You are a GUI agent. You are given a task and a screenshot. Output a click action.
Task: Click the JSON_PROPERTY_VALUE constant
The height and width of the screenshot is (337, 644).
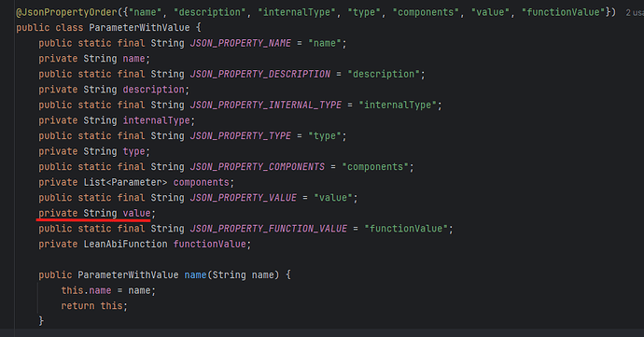point(244,198)
